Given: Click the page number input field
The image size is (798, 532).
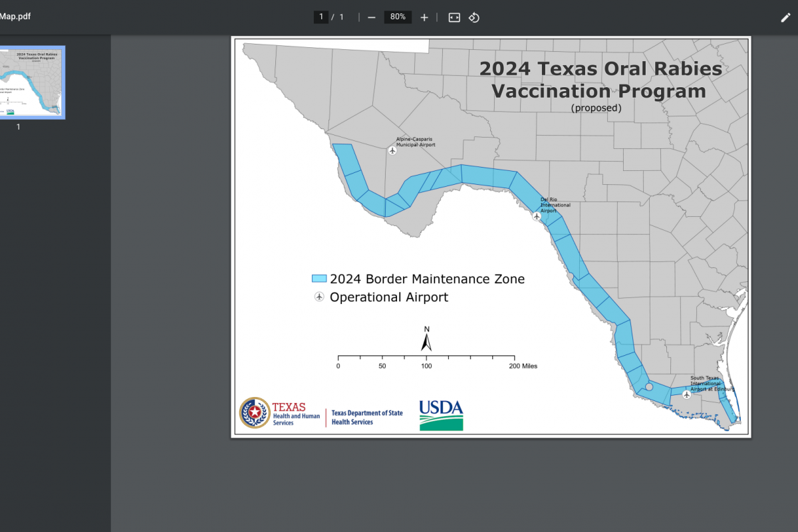Looking at the screenshot, I should pos(321,17).
